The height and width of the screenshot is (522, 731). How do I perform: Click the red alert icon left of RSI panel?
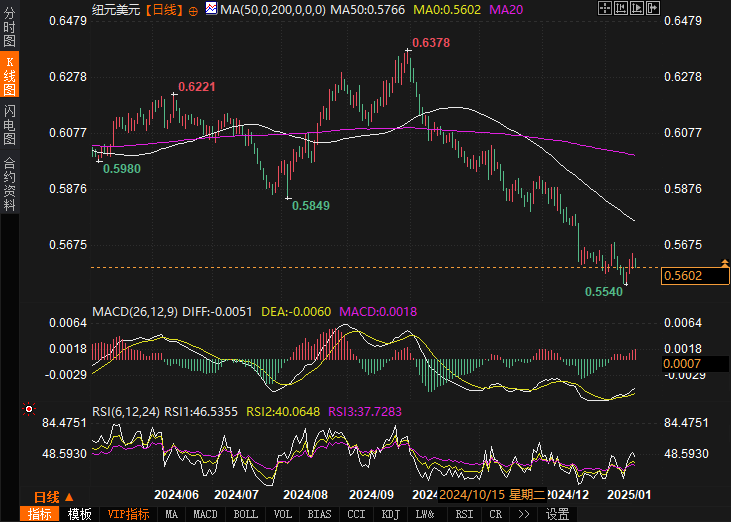[29, 408]
